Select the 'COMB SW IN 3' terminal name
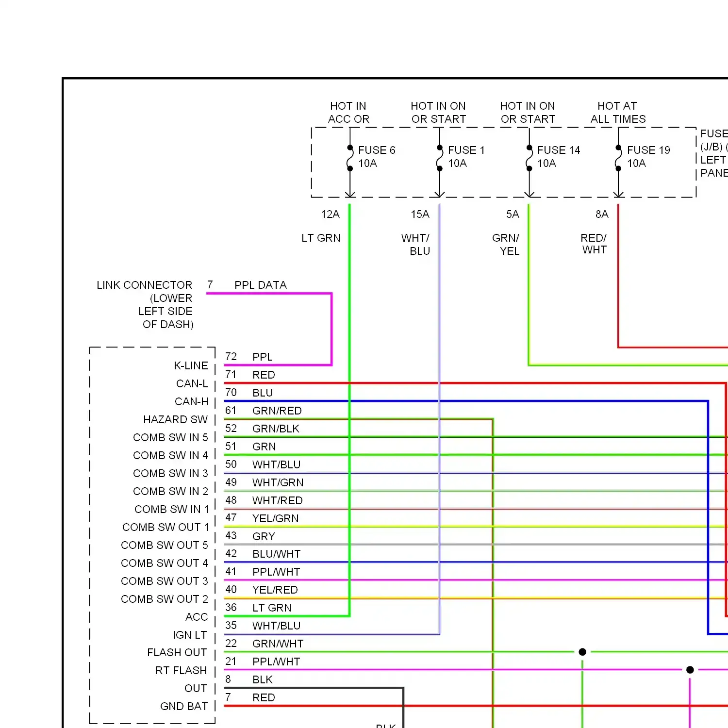The height and width of the screenshot is (728, 728). [170, 473]
